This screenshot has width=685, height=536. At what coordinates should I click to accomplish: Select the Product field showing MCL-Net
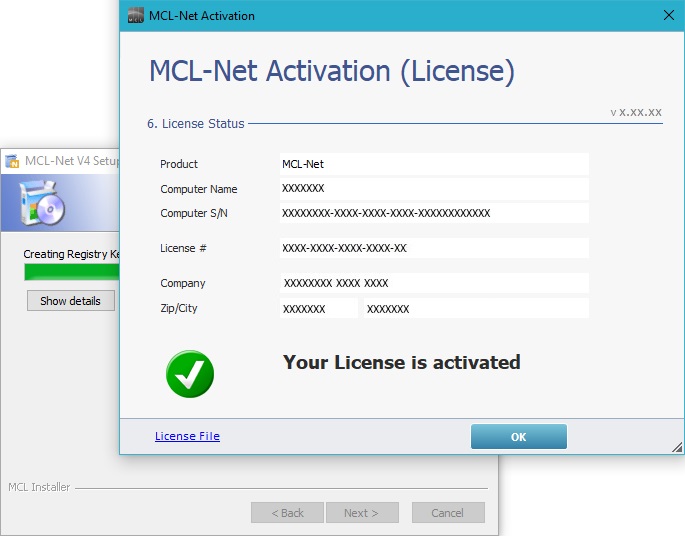coord(434,164)
